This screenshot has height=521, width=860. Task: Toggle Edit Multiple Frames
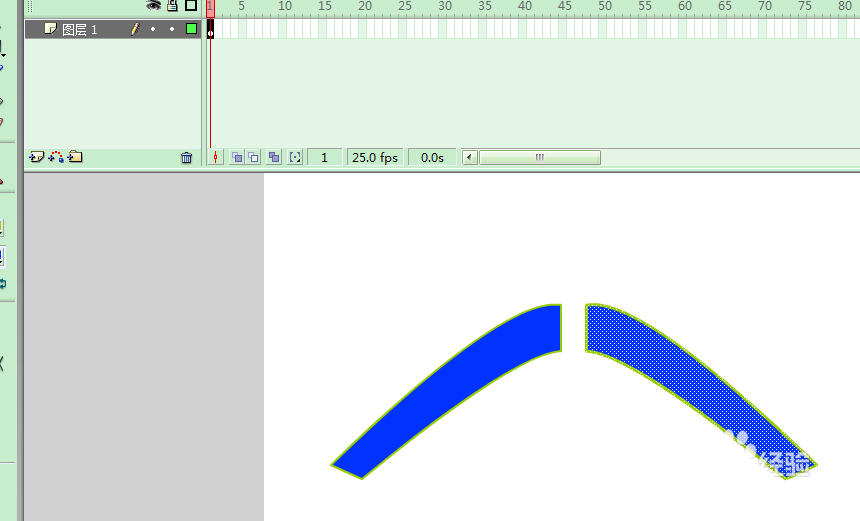(x=274, y=158)
